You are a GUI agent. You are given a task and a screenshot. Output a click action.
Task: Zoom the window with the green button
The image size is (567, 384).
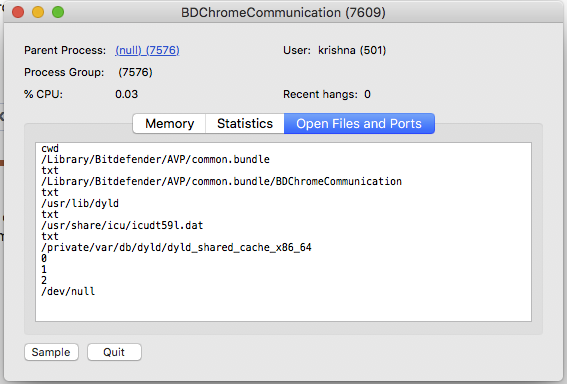point(58,12)
